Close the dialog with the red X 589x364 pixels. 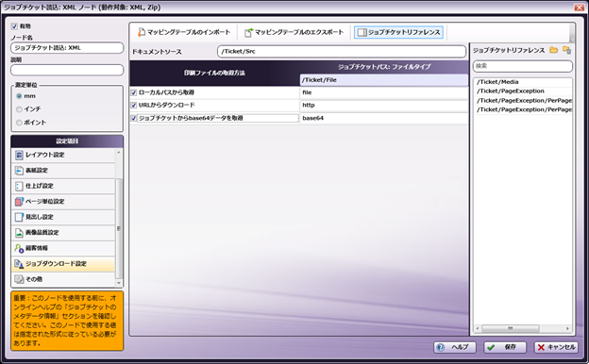point(579,8)
